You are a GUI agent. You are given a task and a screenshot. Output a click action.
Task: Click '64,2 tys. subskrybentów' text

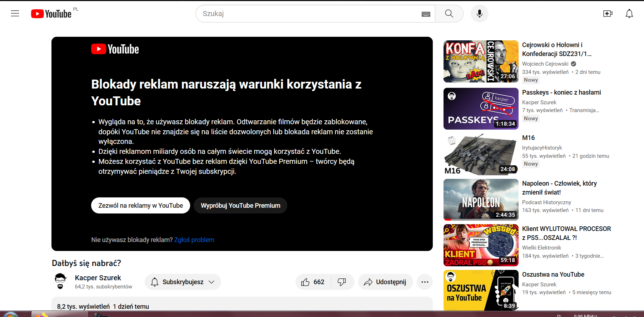(x=104, y=287)
